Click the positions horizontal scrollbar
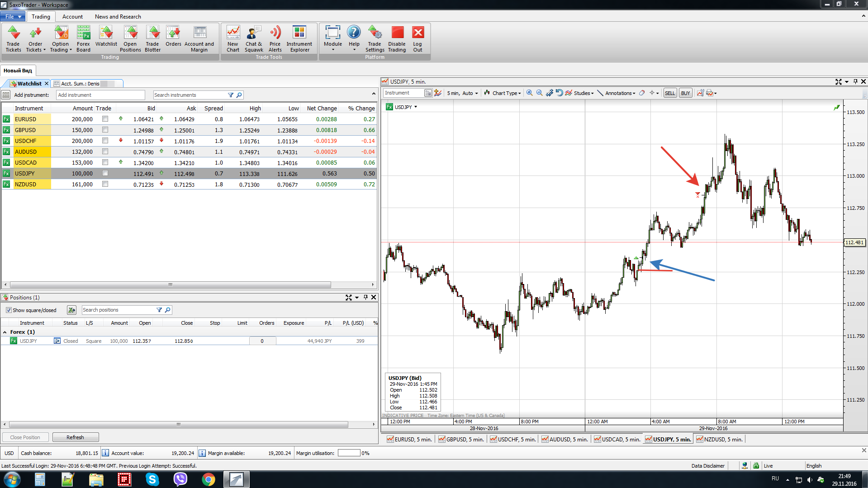Viewport: 868px width, 488px height. tap(178, 424)
